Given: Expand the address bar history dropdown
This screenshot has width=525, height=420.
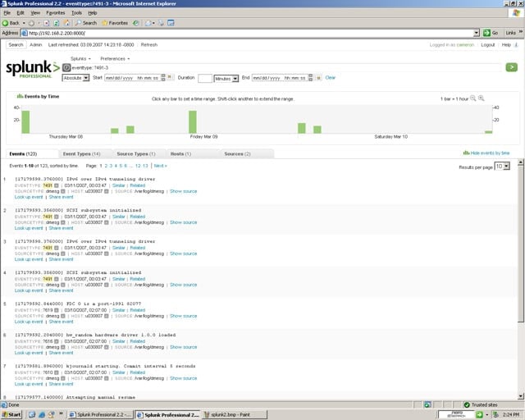Looking at the screenshot, I should click(477, 33).
